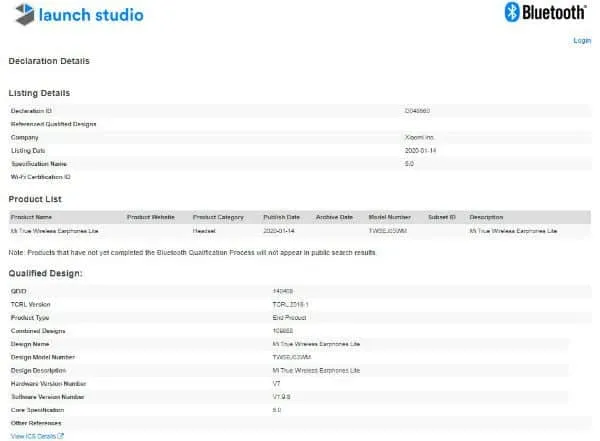600x441 pixels.
Task: Click the launch studio logo icon
Action: pyautogui.click(x=23, y=14)
